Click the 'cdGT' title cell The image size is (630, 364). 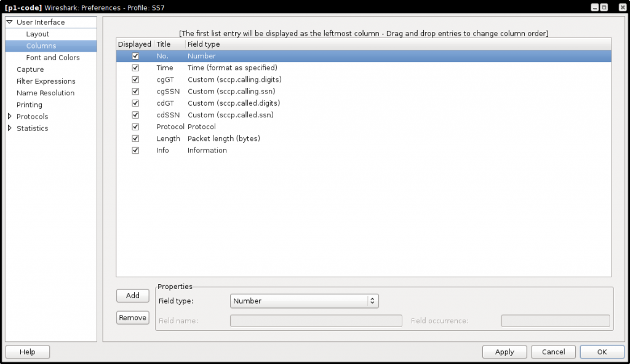[165, 103]
